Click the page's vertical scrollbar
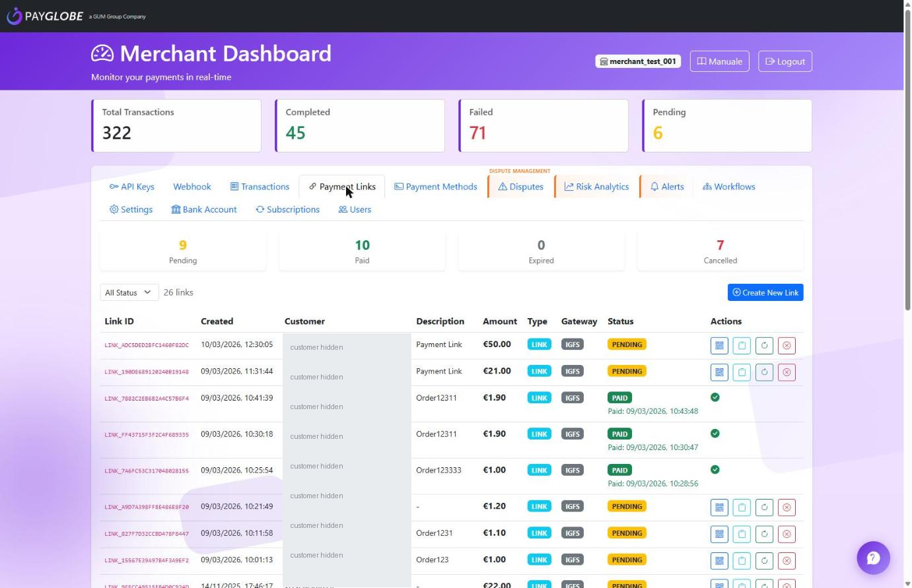The width and height of the screenshot is (912, 588). click(907, 158)
